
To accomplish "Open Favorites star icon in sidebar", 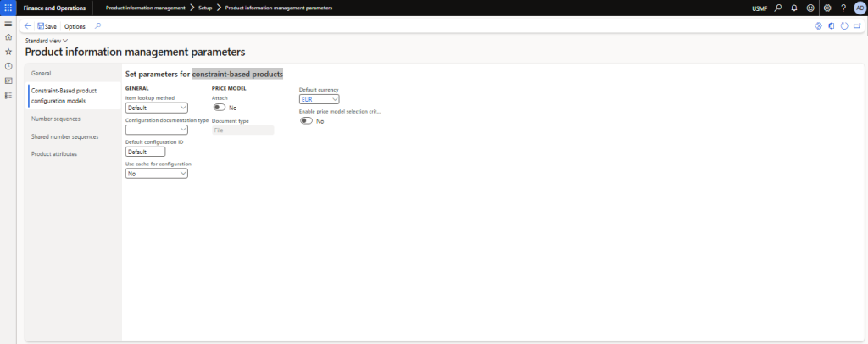I will click(8, 52).
